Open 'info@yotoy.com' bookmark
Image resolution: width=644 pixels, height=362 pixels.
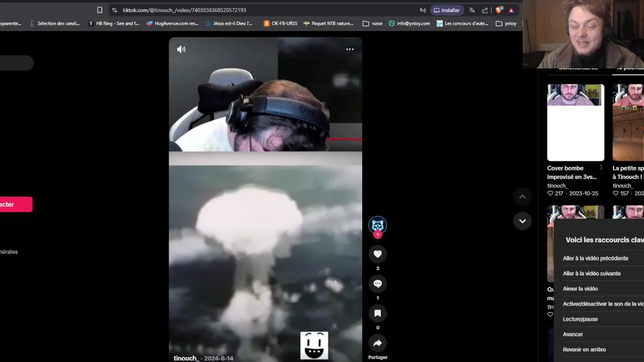coord(409,23)
